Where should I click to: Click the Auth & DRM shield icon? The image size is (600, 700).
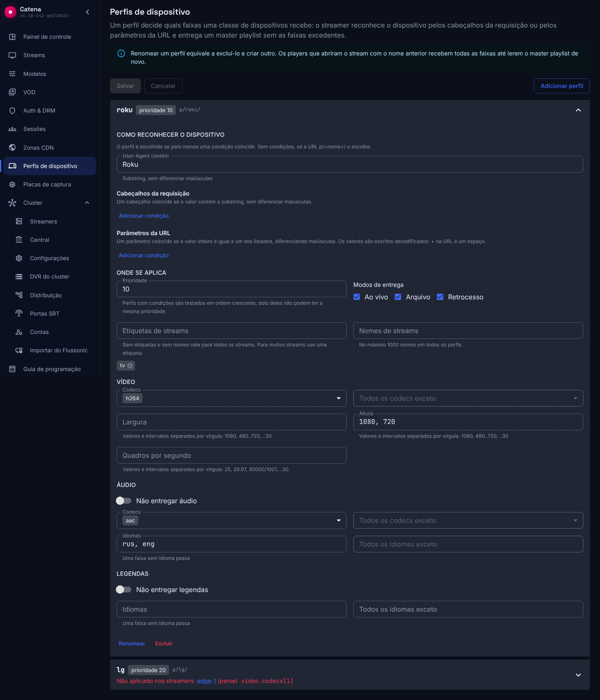tap(12, 110)
